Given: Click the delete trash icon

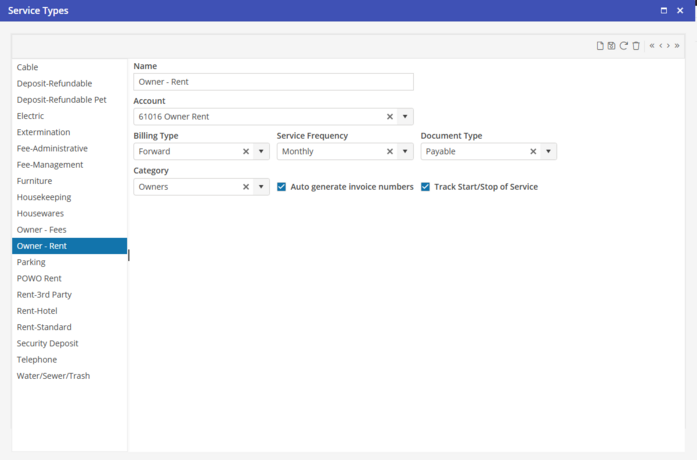Looking at the screenshot, I should (636, 46).
